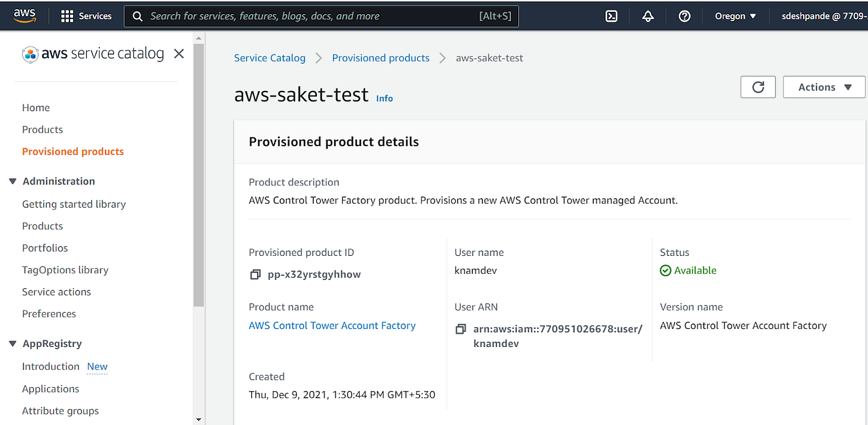
Task: Open TagOptions library in sidebar
Action: click(65, 270)
